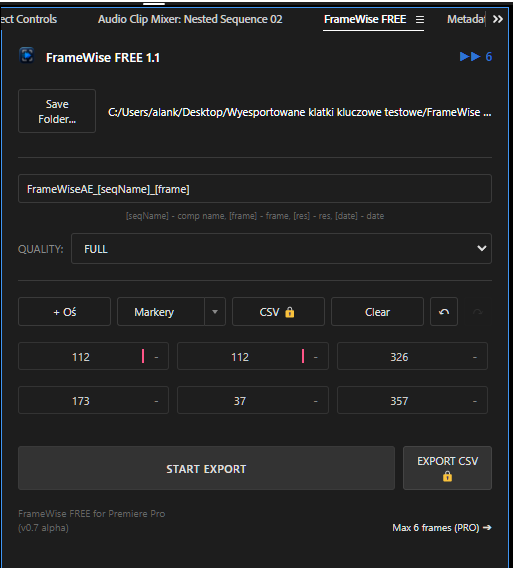Show hidden panel tabs via the double-chevron icon
Image resolution: width=513 pixels, height=568 pixels.
click(x=498, y=19)
